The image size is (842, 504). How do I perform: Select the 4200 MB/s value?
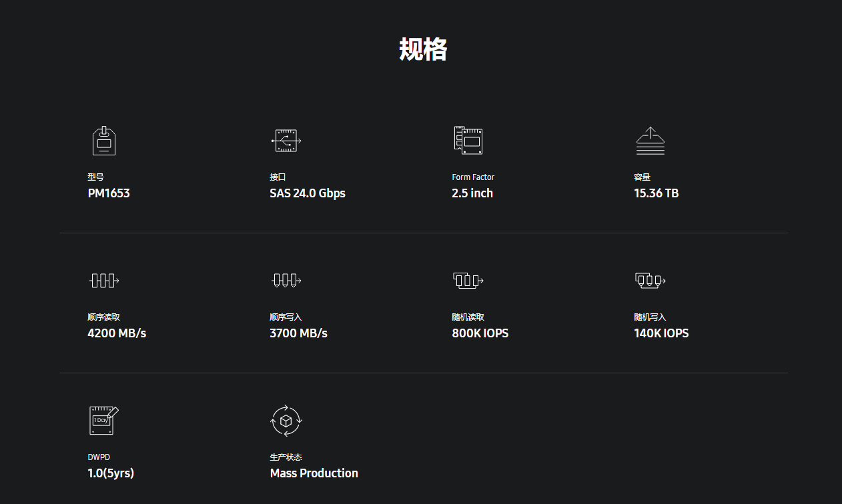click(x=117, y=333)
